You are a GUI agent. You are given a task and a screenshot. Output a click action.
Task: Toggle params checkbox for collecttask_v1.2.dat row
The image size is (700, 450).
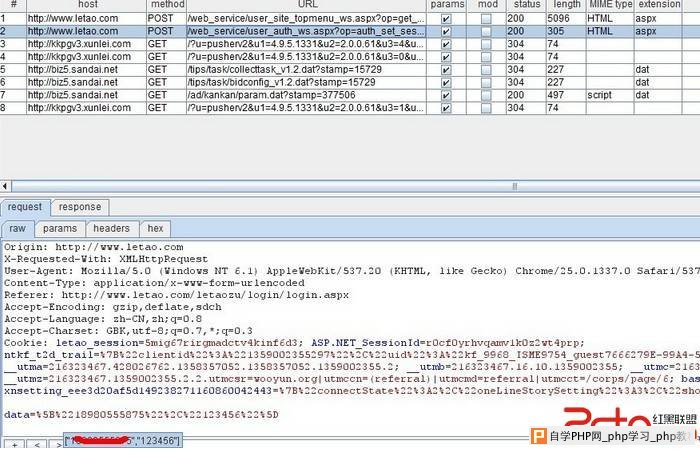pos(446,70)
